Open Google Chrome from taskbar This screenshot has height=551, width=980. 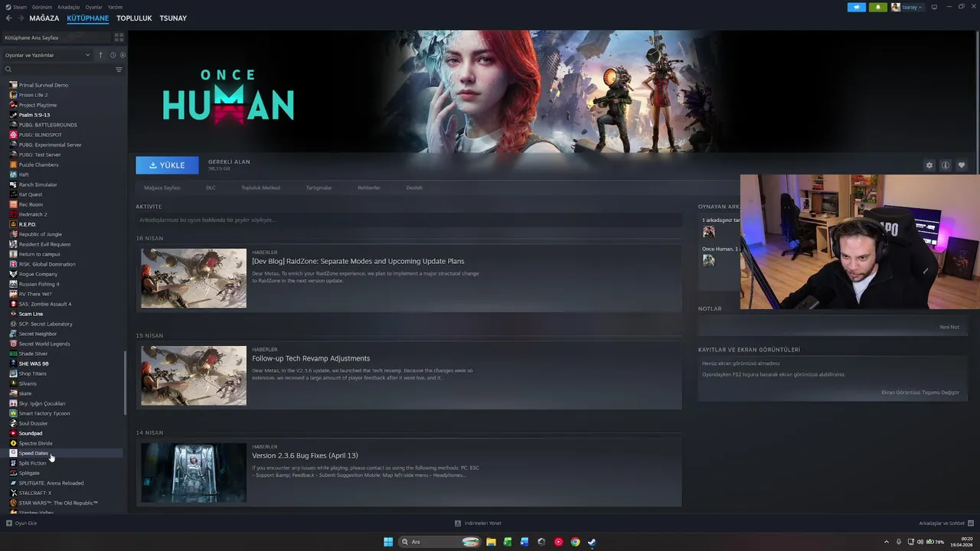click(575, 542)
